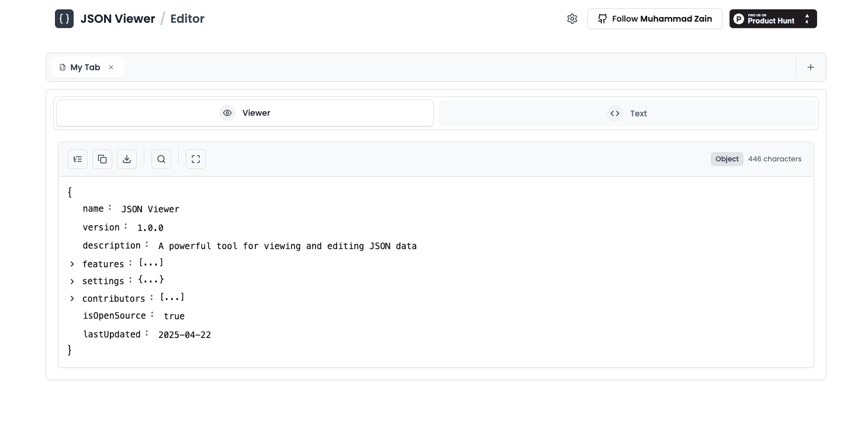
Task: Click the Object type badge
Action: coord(727,159)
